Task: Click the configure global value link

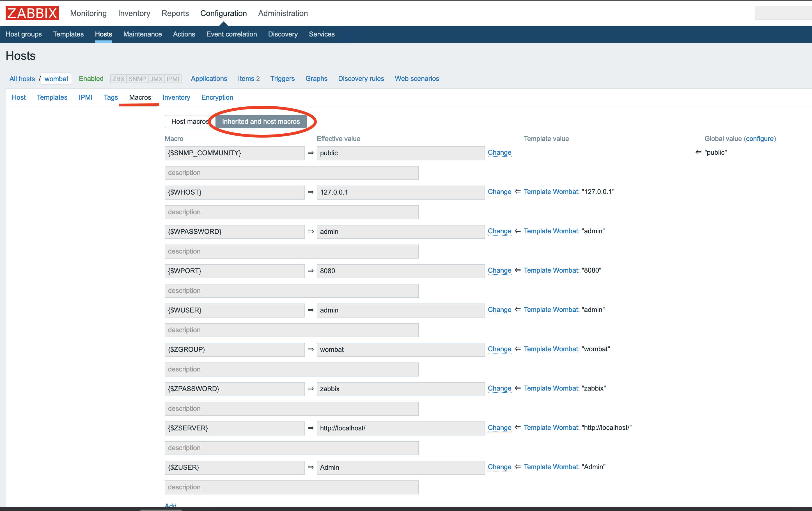Action: click(x=760, y=138)
